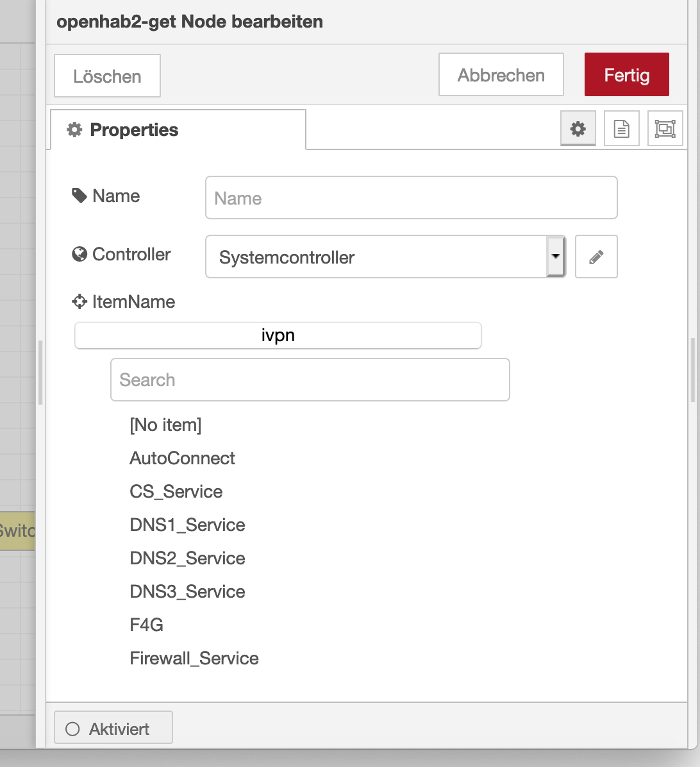
Task: Choose the F4G item
Action: (146, 625)
